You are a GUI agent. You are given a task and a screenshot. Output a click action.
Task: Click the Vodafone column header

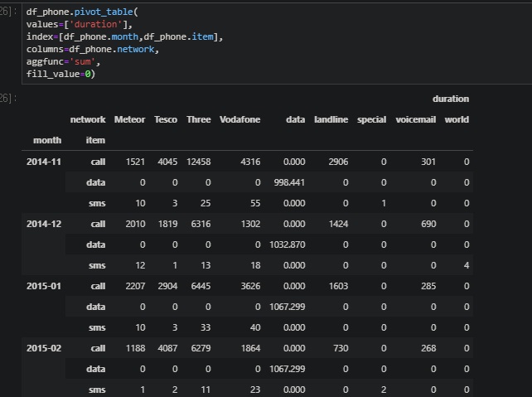(x=239, y=120)
